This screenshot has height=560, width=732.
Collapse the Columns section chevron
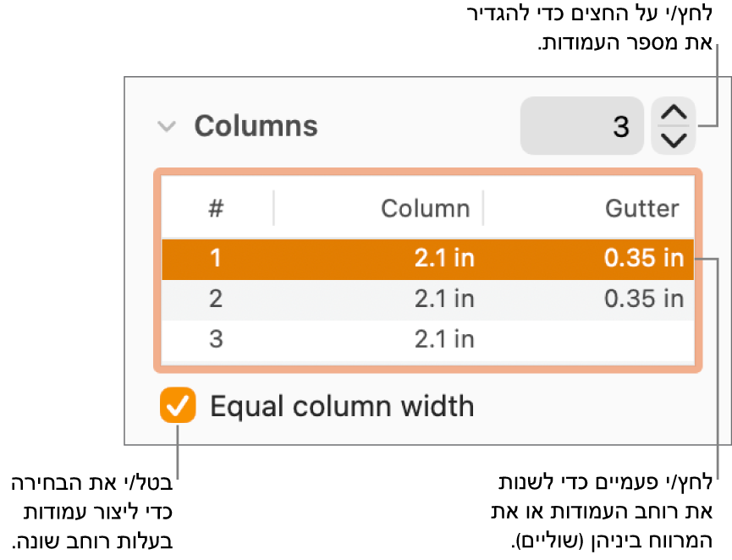pyautogui.click(x=167, y=127)
